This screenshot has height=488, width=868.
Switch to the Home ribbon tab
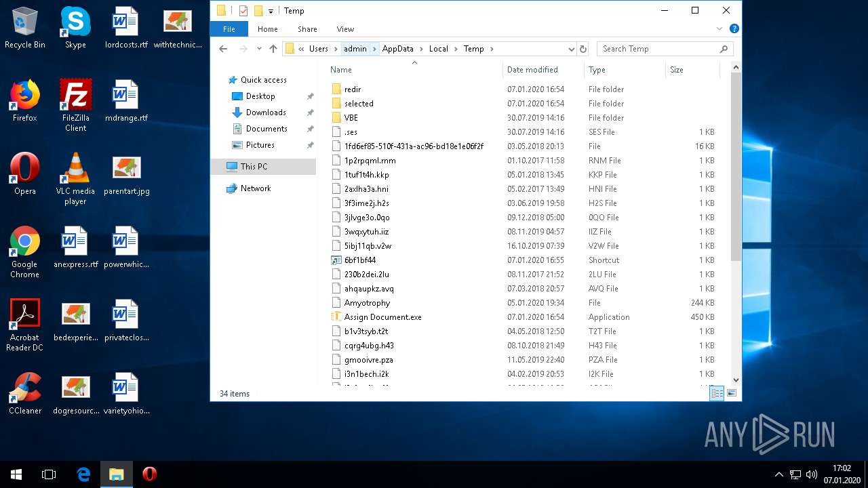click(x=268, y=29)
